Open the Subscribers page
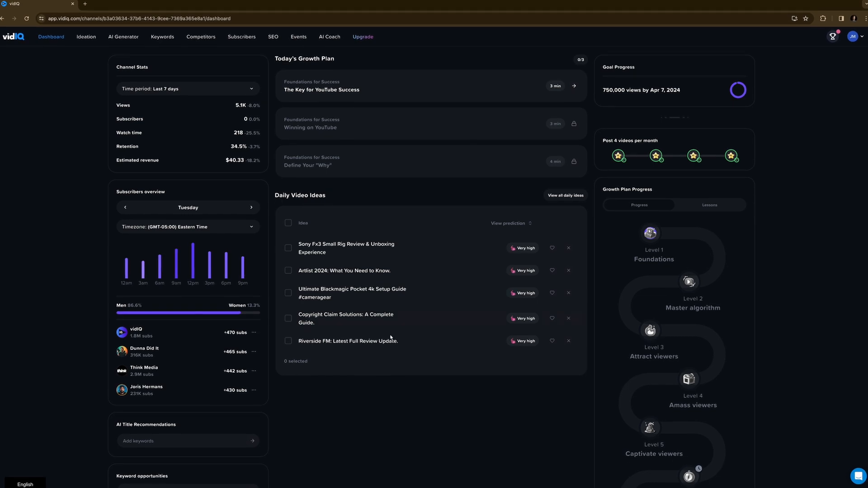Screen dimensions: 868x488 pos(241,37)
